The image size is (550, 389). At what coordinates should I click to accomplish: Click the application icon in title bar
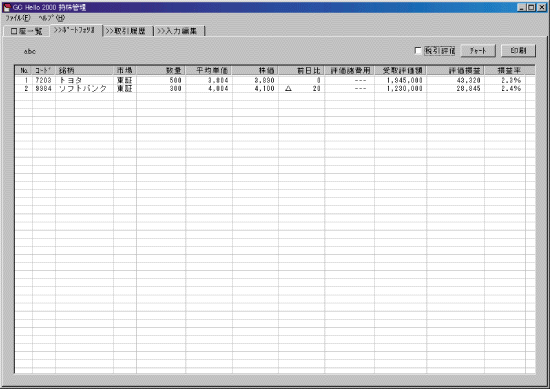tap(7, 7)
